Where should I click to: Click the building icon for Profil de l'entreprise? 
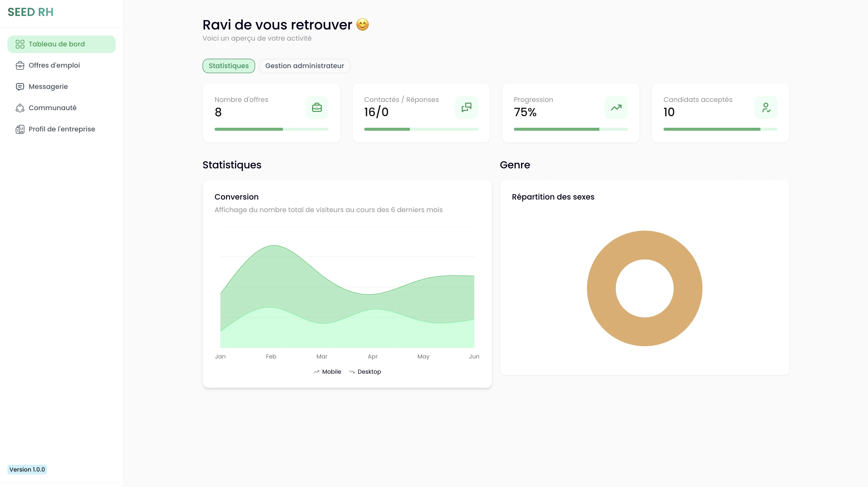tap(20, 129)
